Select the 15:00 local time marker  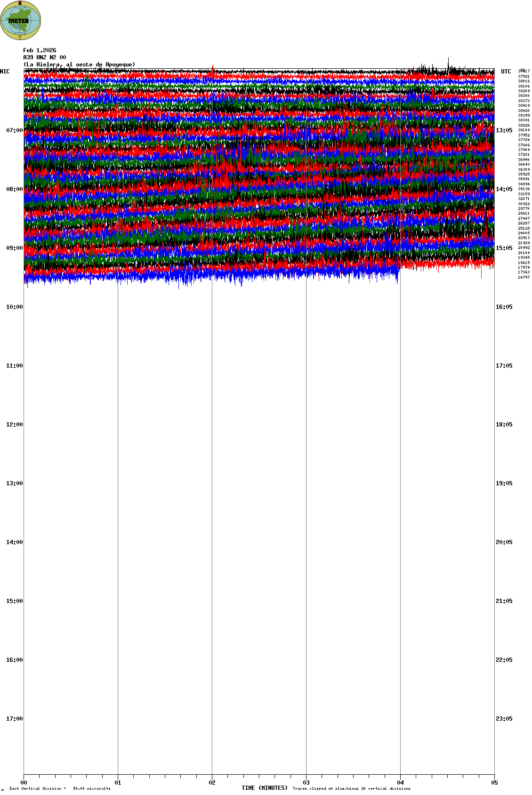(14, 601)
